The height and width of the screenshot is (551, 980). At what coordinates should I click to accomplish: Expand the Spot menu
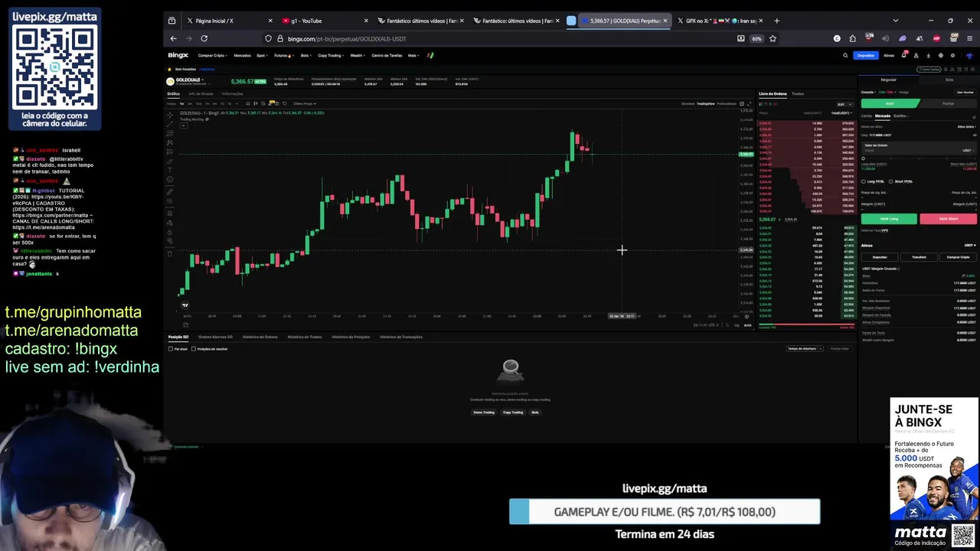[x=262, y=55]
